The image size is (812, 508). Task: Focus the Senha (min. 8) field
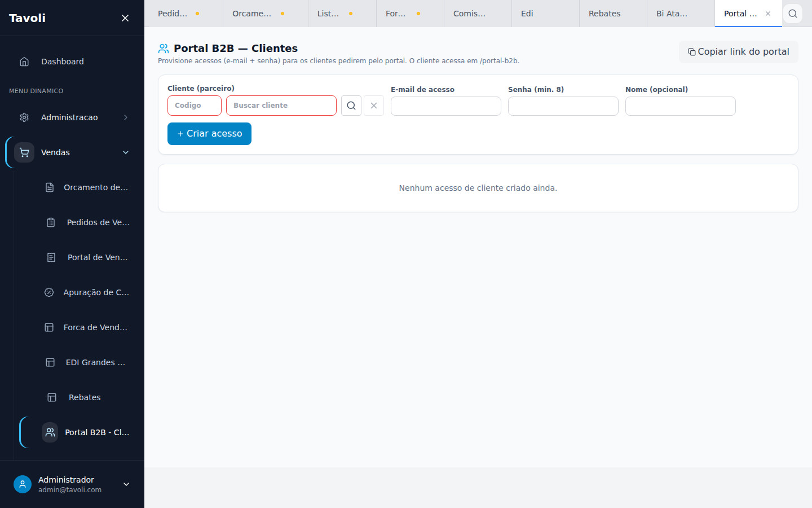563,106
